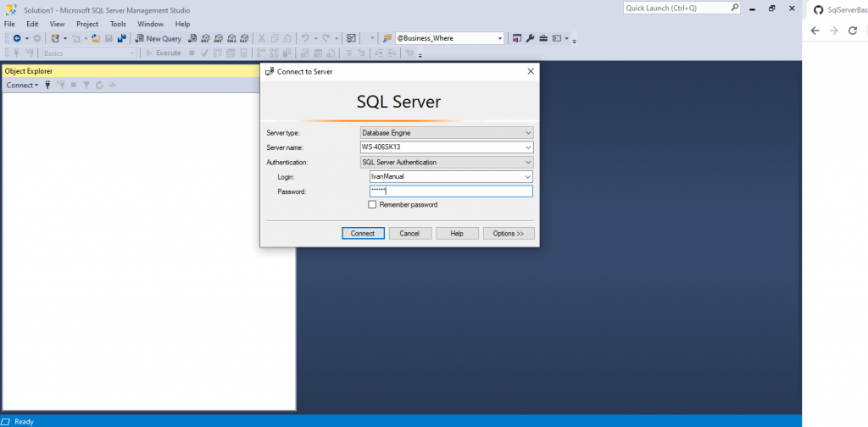The width and height of the screenshot is (868, 427).
Task: Open the Help menu
Action: [182, 24]
